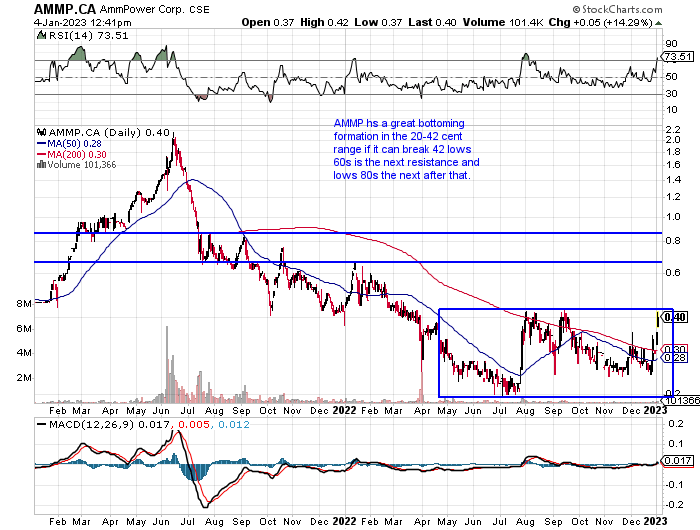This screenshot has height=530, width=700.
Task: Click the 2M volume axis label
Action: click(25, 378)
